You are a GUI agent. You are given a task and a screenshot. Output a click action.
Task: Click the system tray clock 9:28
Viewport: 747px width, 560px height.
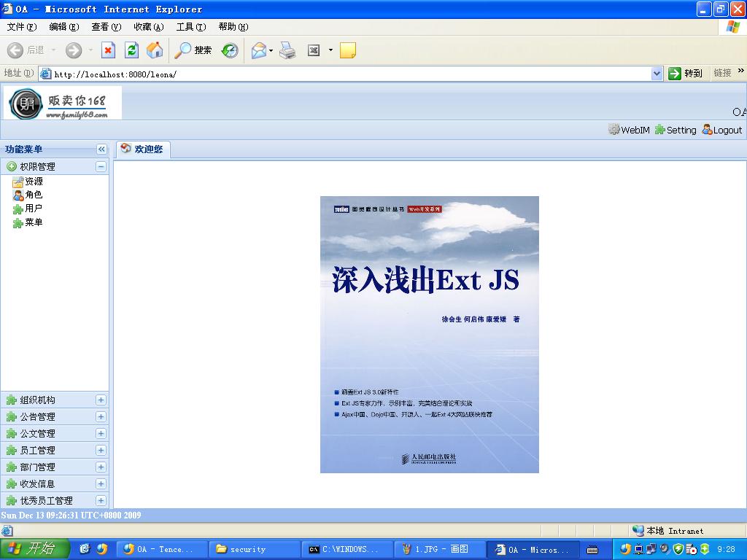(726, 549)
